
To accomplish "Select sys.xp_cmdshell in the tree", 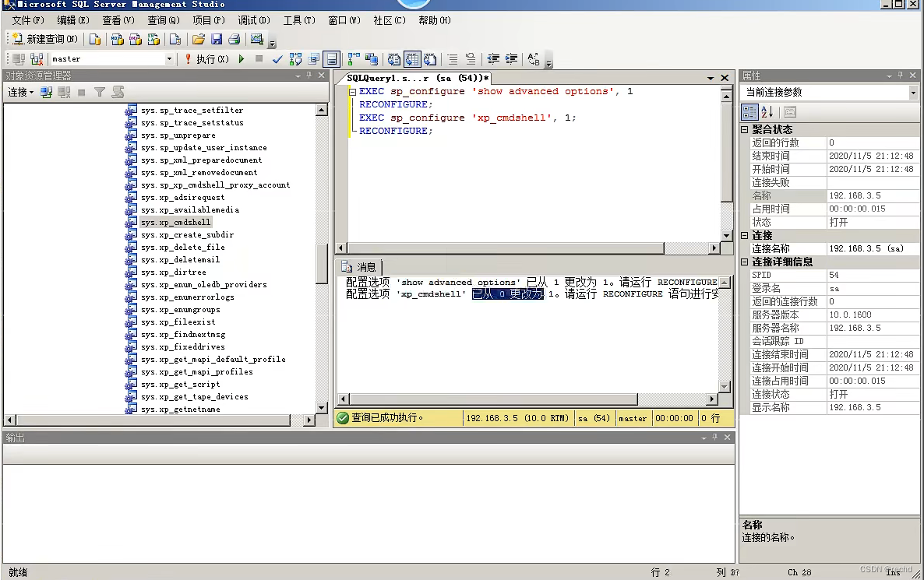I will click(175, 222).
